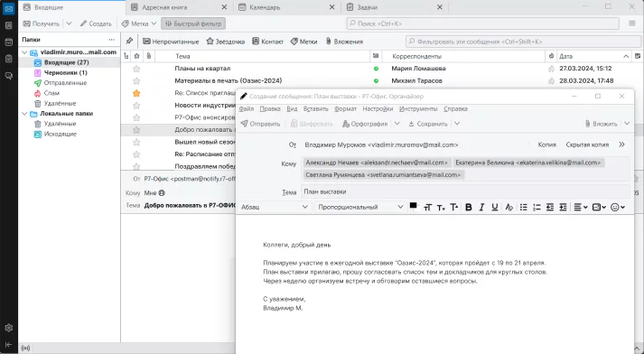Click Создать to compose a message
Viewport: 644px width, 354px height.
[x=96, y=23]
